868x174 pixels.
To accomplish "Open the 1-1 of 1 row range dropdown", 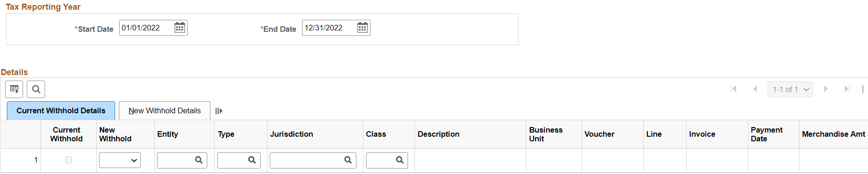I will (790, 89).
